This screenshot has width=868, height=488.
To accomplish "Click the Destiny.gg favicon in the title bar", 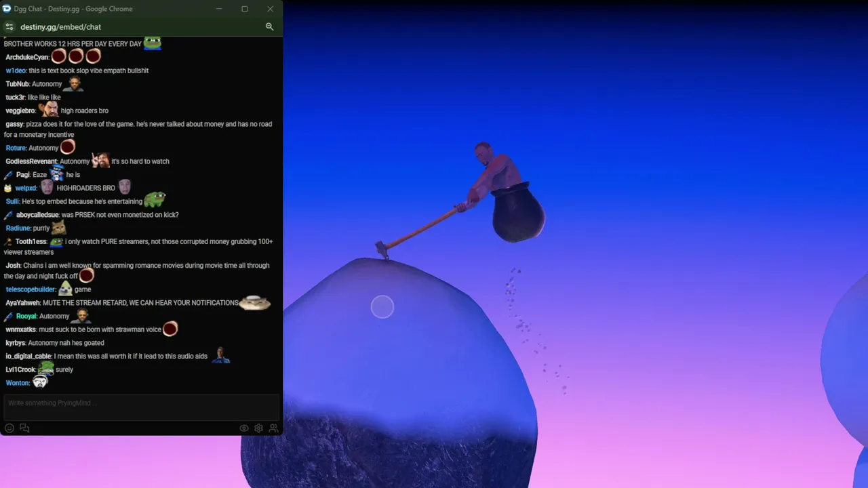I will tap(7, 9).
